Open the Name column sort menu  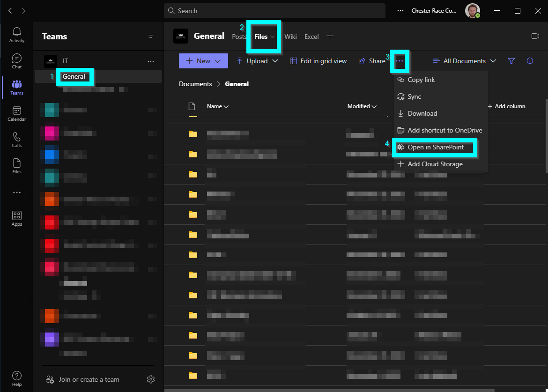[x=218, y=106]
